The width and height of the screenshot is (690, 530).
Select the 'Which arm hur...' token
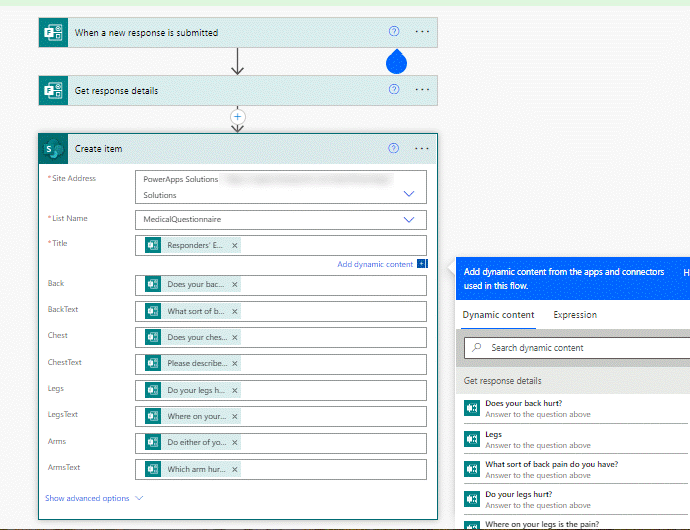tap(193, 469)
